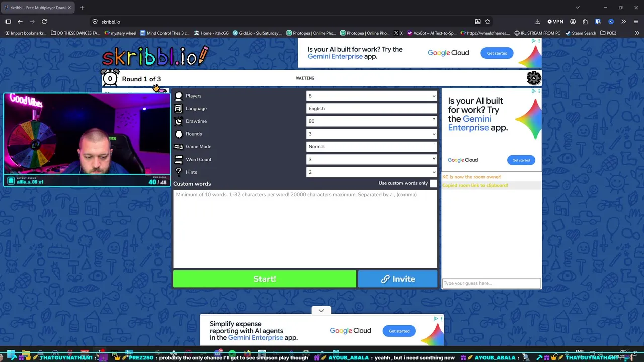Open DO THESE DANCES bookmark folder
Screen dimensions: 644x362
(x=75, y=33)
